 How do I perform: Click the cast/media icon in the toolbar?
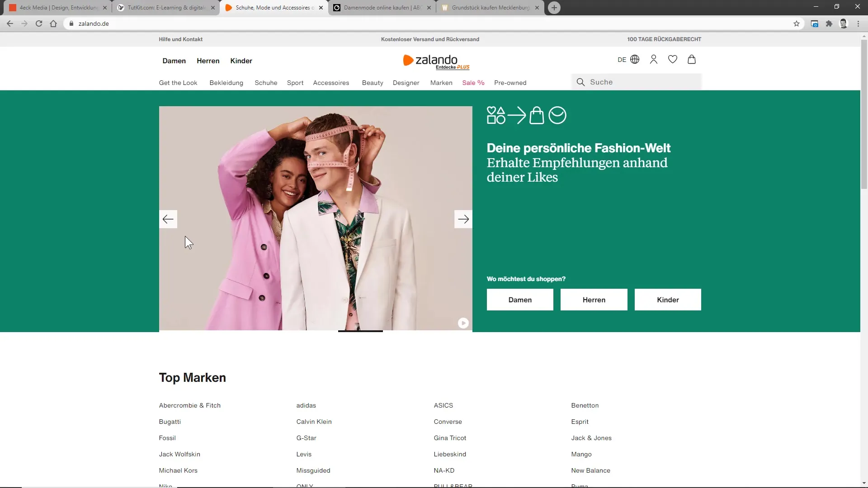point(815,23)
